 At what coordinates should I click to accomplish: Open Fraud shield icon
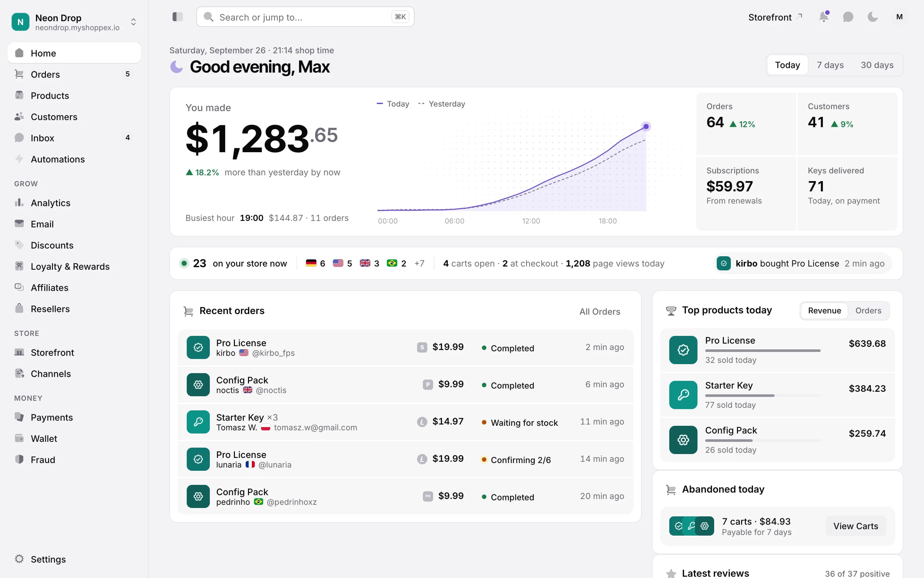pyautogui.click(x=19, y=460)
